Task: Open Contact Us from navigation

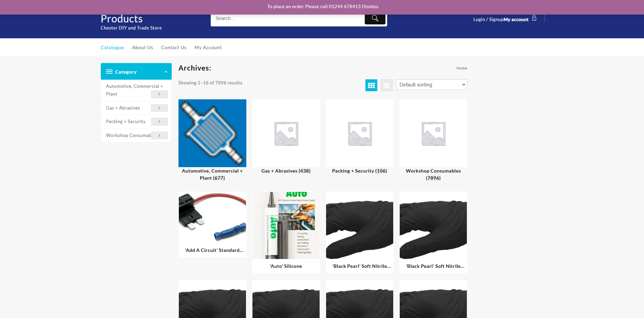Action: click(x=173, y=48)
